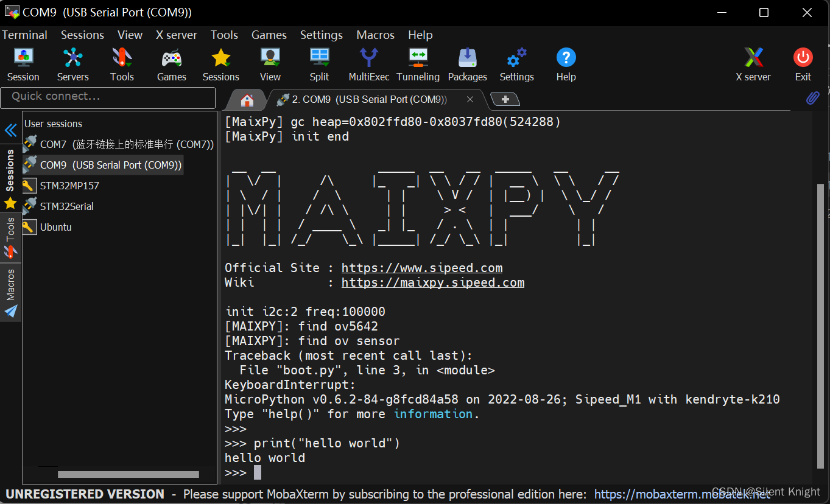Open the Games menu in menu bar
This screenshot has width=830, height=504.
point(269,35)
